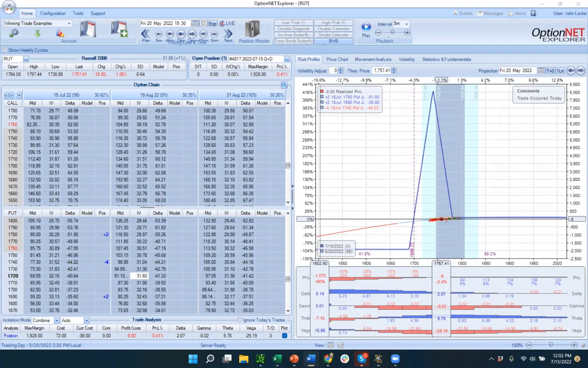Open the expiration cycle dropdown arrow
588x368 pixels.
[19, 95]
